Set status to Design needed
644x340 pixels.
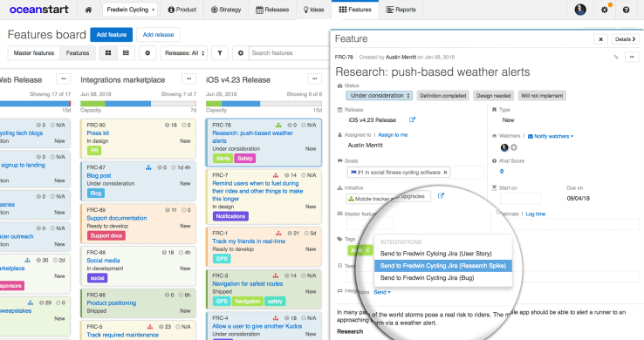[x=493, y=96]
